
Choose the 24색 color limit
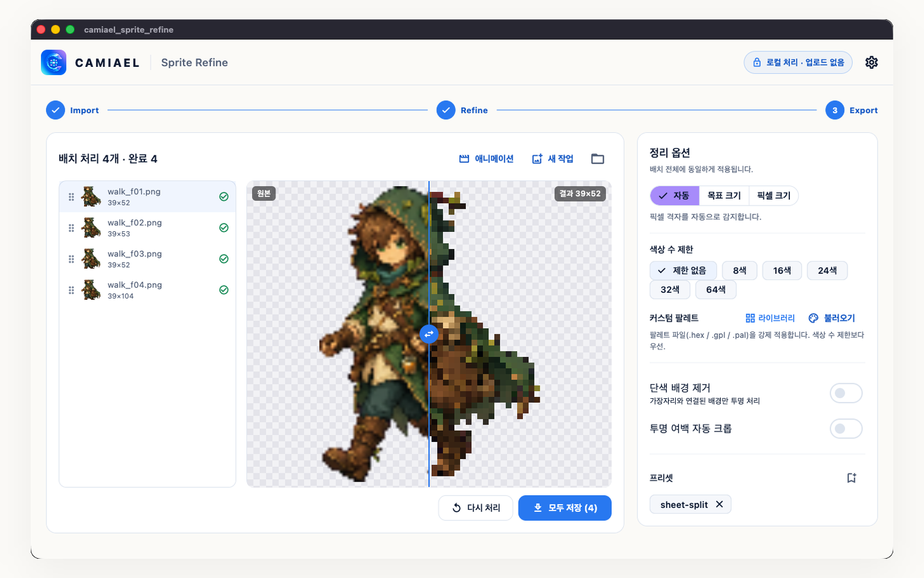827,270
